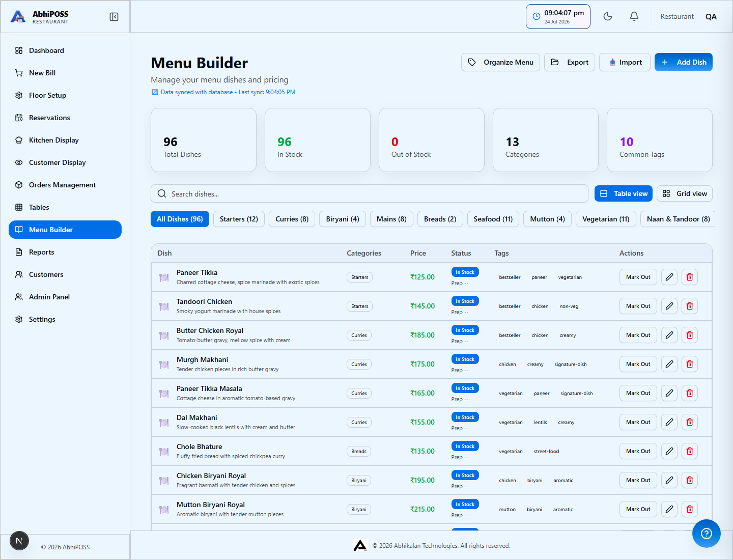Navigate to Reservations

[x=65, y=118]
